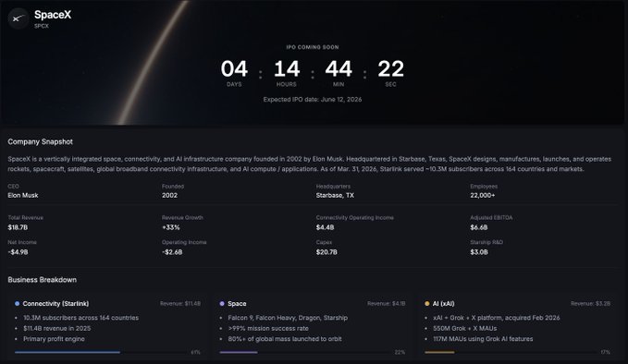Click the 04 days countdown number
The height and width of the screenshot is (364, 628).
point(234,68)
